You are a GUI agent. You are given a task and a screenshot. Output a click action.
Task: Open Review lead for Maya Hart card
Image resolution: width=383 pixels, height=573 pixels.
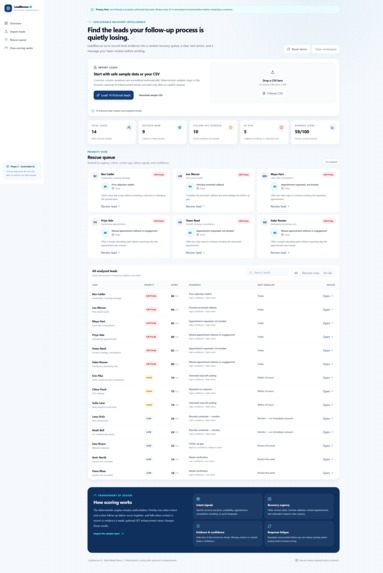click(x=280, y=206)
